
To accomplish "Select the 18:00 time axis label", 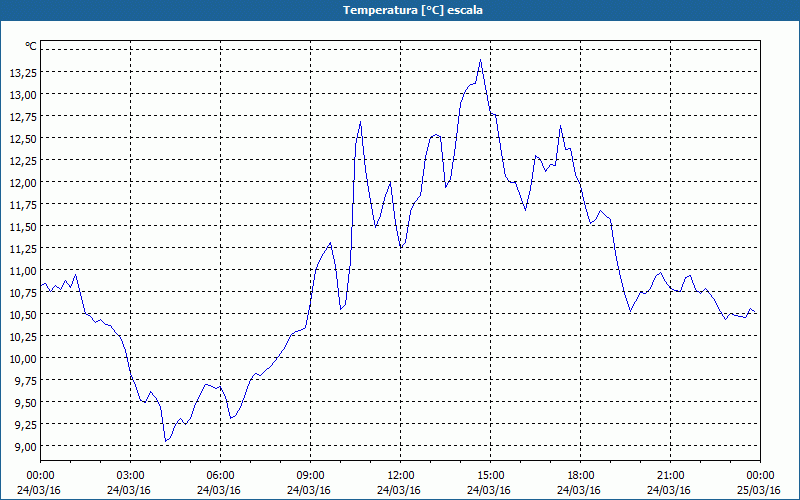I will pyautogui.click(x=581, y=476).
